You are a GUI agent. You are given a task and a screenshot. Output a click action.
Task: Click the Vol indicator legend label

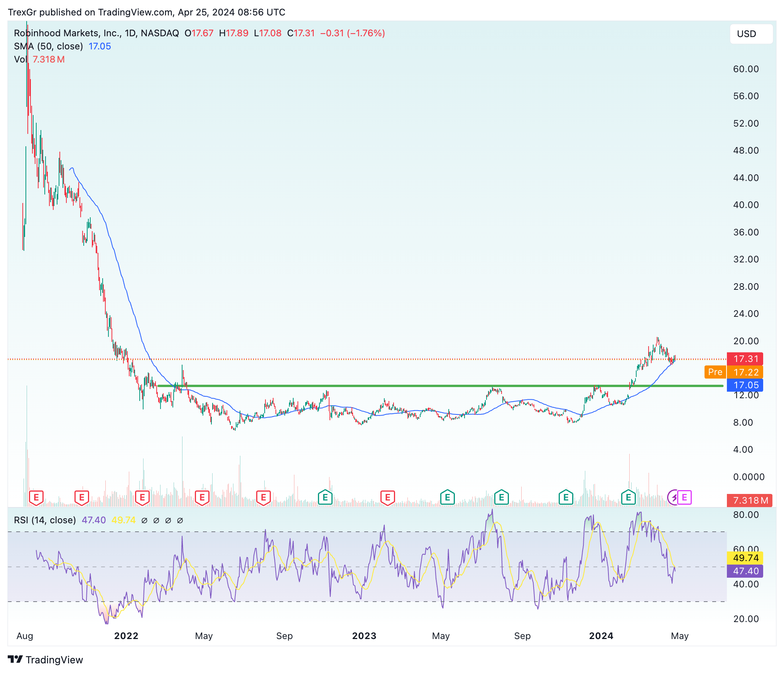pyautogui.click(x=20, y=59)
